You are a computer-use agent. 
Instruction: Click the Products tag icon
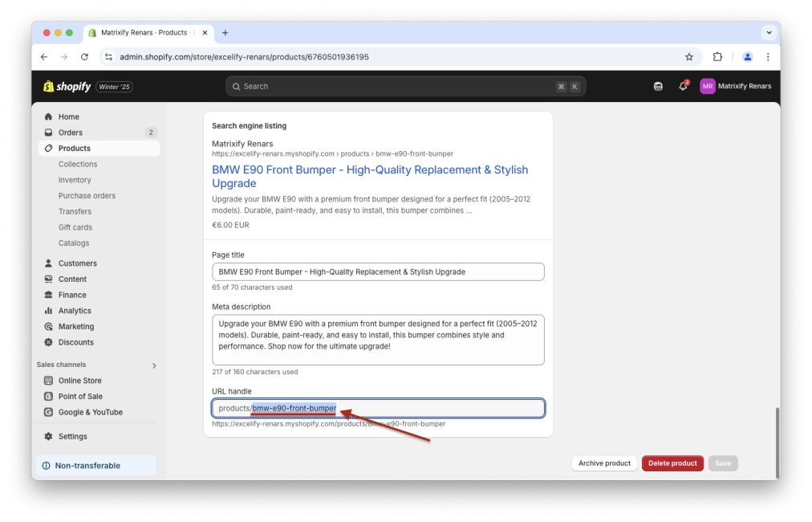click(x=50, y=148)
